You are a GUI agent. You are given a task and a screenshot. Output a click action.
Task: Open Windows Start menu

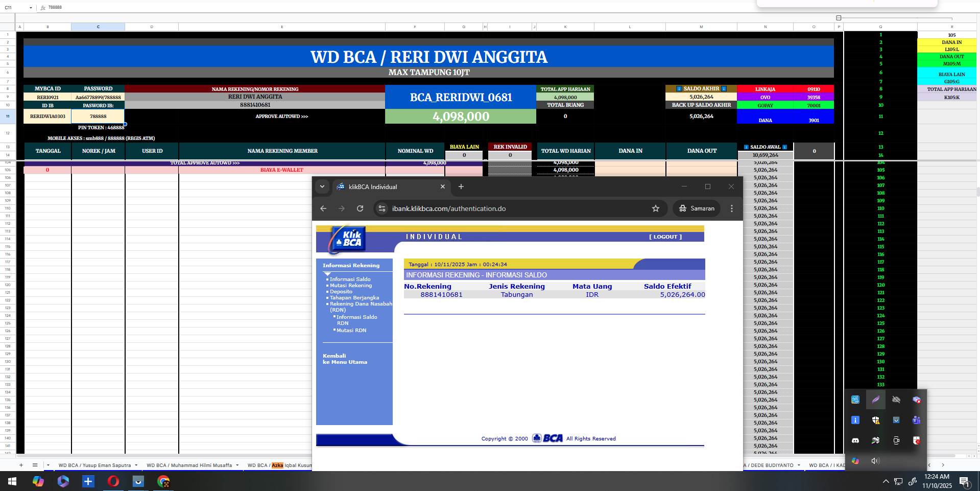12,481
